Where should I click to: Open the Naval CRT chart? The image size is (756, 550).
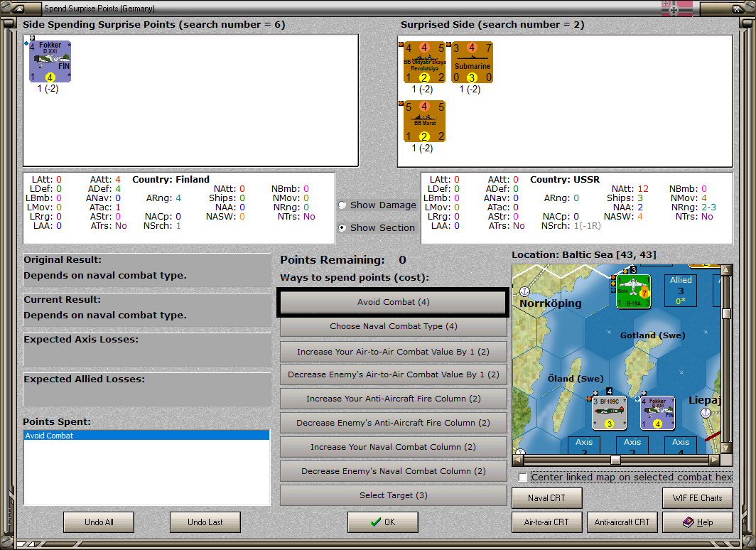click(547, 498)
